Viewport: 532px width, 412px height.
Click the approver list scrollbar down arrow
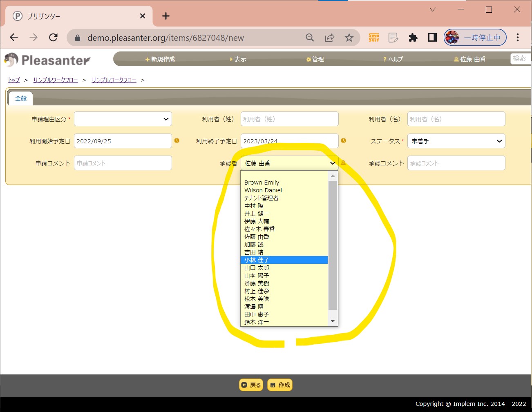pyautogui.click(x=333, y=321)
